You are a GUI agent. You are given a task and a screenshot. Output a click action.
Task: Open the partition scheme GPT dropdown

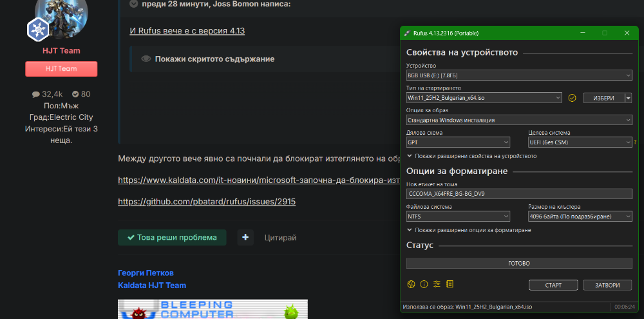pos(458,142)
